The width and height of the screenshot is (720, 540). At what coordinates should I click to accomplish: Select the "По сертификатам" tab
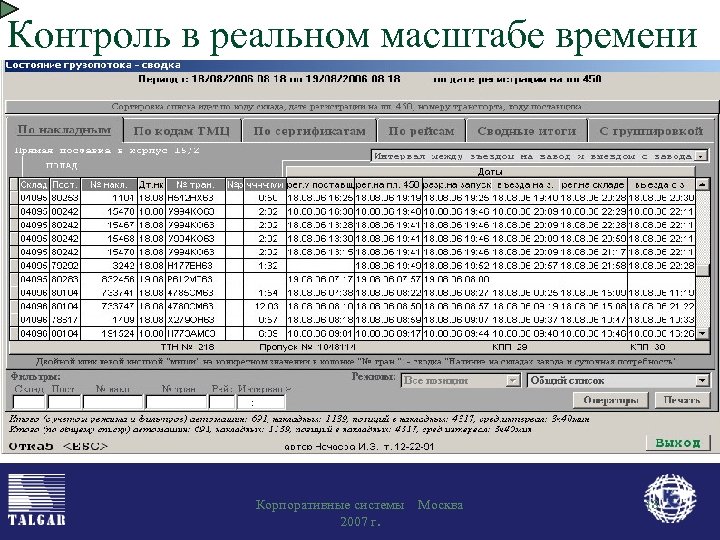pyautogui.click(x=309, y=131)
